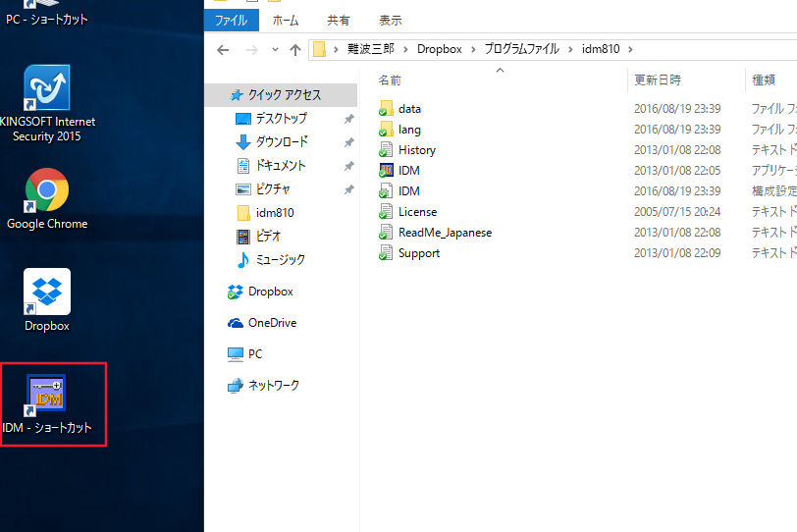Click date 2013/01/08 22:09 of Support
Screen dimensions: 797x532
677,253
